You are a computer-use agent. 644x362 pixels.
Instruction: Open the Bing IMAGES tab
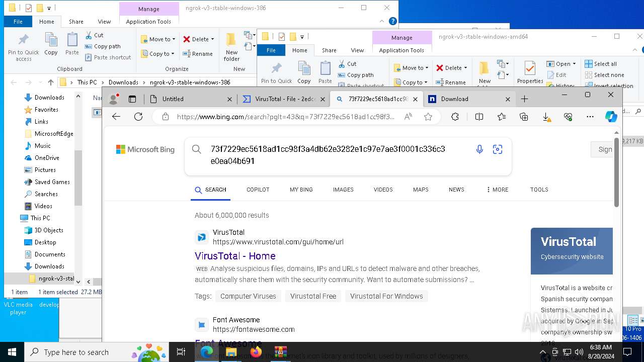pos(343,190)
